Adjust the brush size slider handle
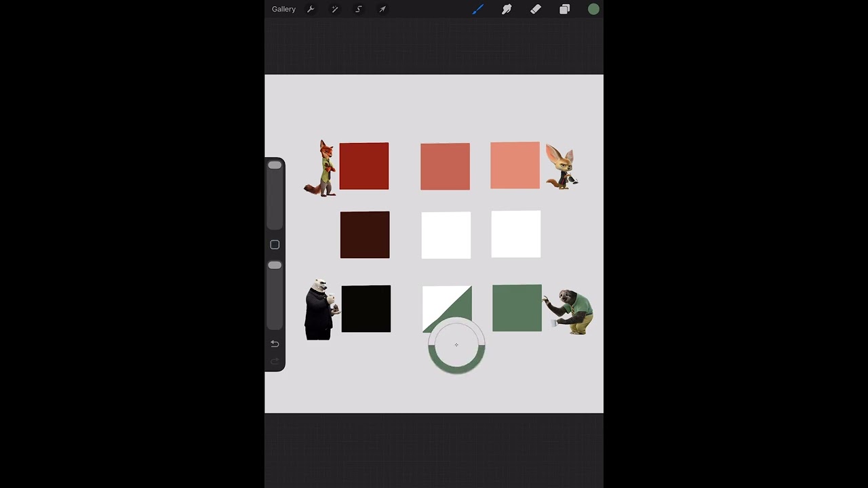 pos(275,165)
